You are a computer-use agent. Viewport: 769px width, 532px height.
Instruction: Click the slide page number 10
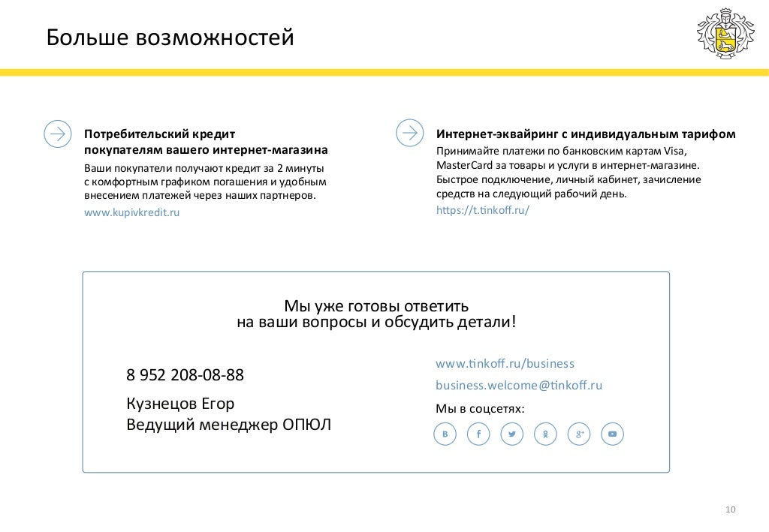click(730, 509)
